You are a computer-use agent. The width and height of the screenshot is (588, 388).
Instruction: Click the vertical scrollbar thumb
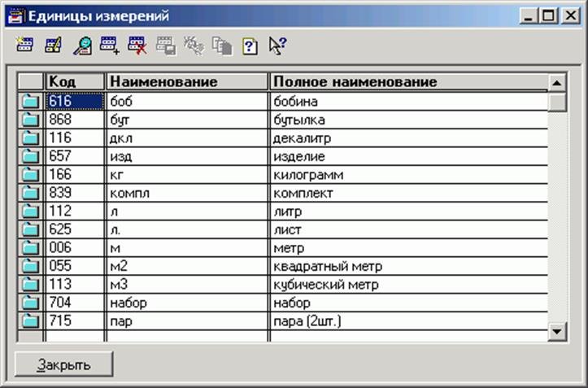(x=557, y=102)
